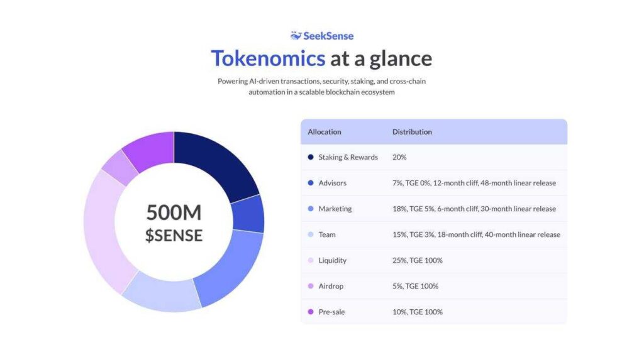Click the SeekSense brand name text
Screen dimensions: 644x362
328,36
